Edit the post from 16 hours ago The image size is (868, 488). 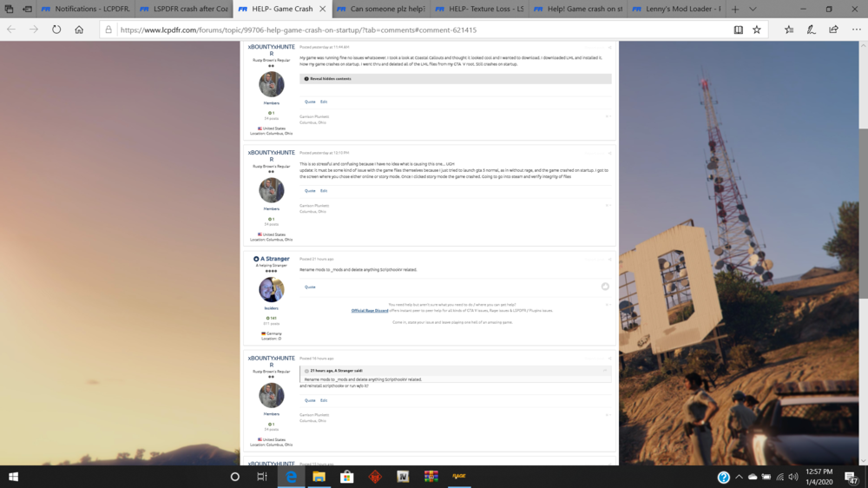click(x=324, y=400)
